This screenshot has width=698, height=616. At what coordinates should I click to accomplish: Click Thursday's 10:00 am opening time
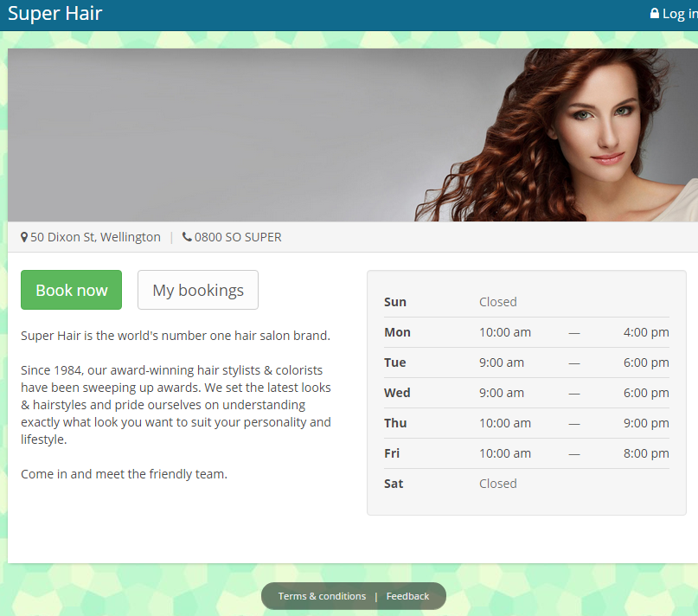[x=505, y=423]
